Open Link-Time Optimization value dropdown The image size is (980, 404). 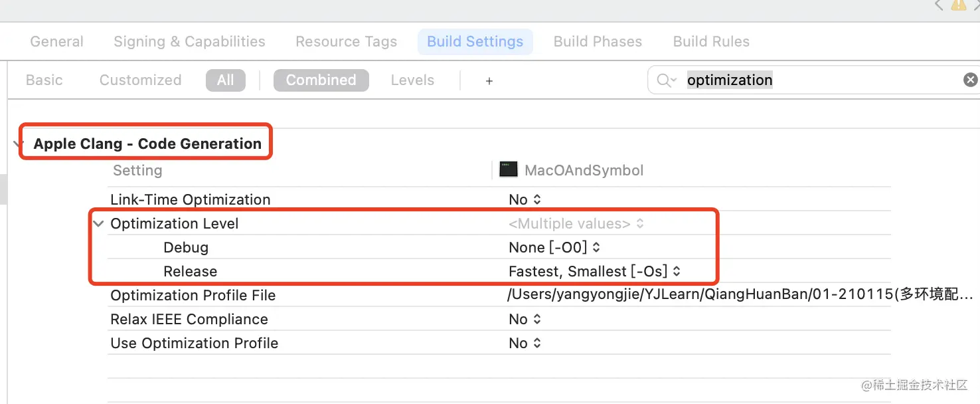click(525, 200)
